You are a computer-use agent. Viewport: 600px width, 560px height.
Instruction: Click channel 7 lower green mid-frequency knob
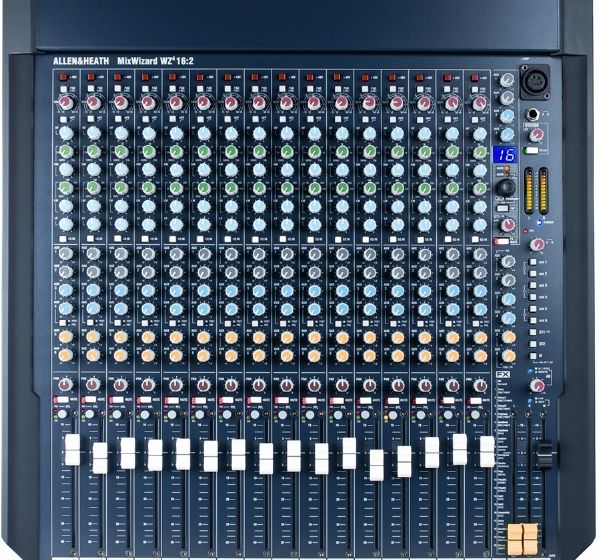point(232,188)
